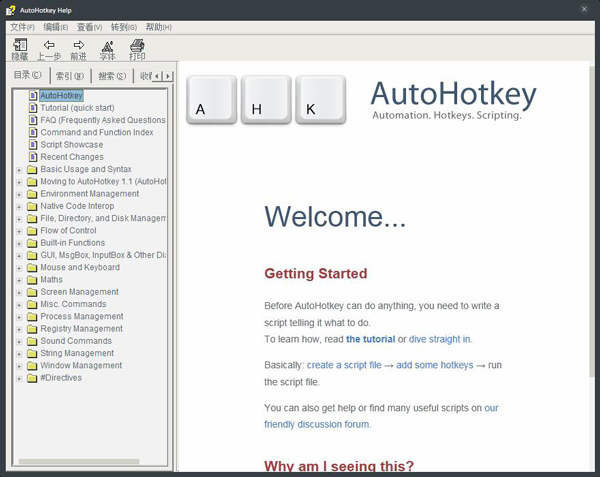600x477 pixels.
Task: Select the 'Registry Management' tree entry
Action: (x=82, y=329)
